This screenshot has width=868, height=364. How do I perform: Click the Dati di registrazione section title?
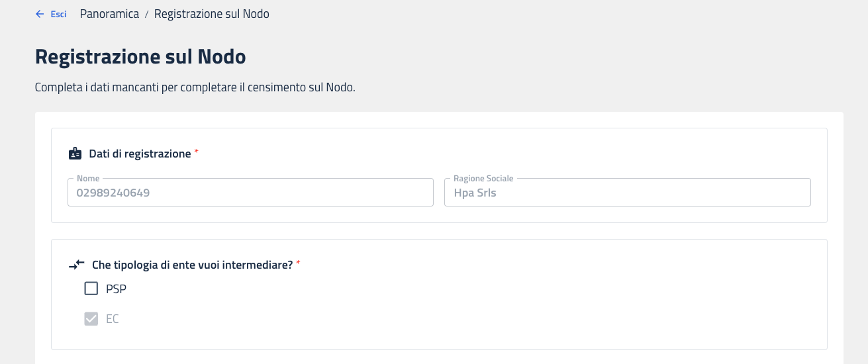[140, 154]
